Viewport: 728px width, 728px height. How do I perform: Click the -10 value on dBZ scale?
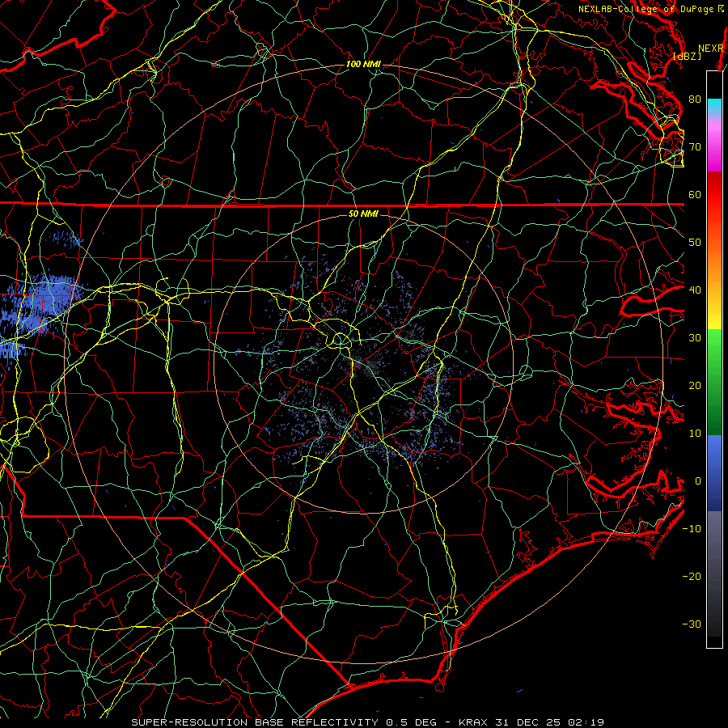[x=692, y=529]
